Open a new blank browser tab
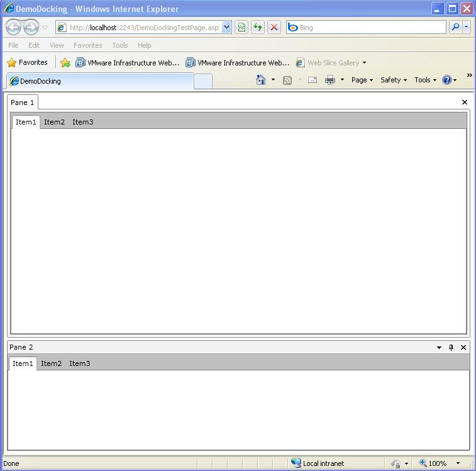This screenshot has height=471, width=476. click(x=203, y=81)
